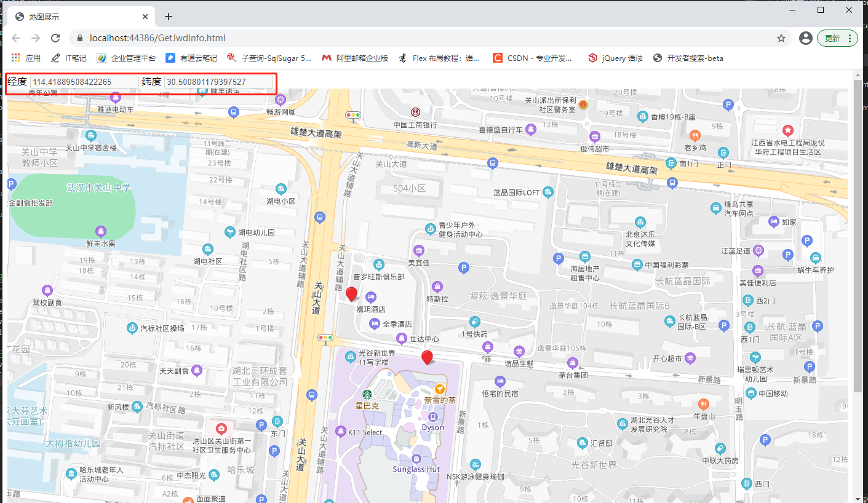868x503 pixels.
Task: Click the red marker above 奈雪的茶
Action: point(427,357)
